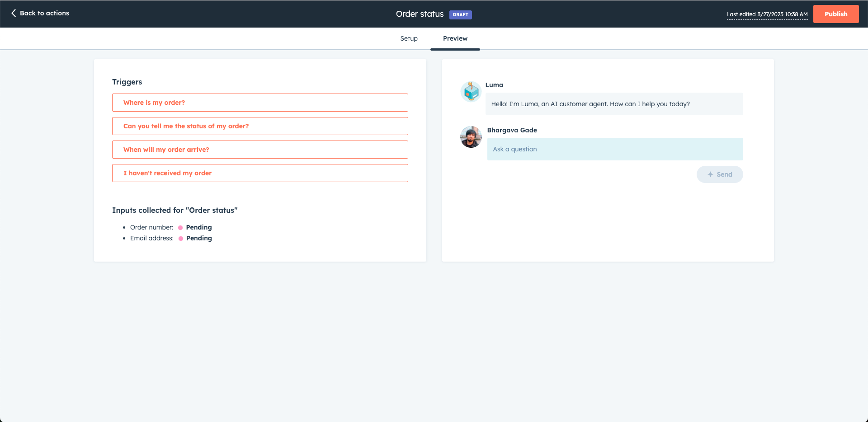
Task: Select the "Where is my order?" trigger
Action: pyautogui.click(x=260, y=103)
